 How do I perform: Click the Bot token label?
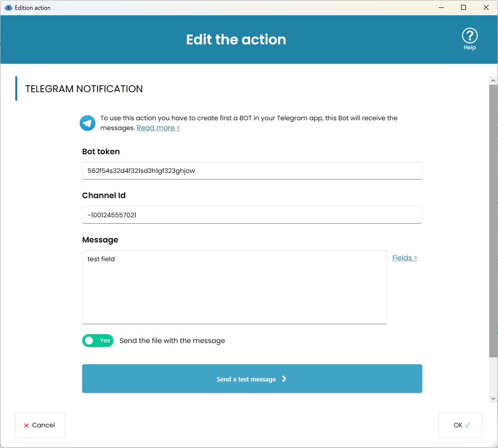(101, 151)
